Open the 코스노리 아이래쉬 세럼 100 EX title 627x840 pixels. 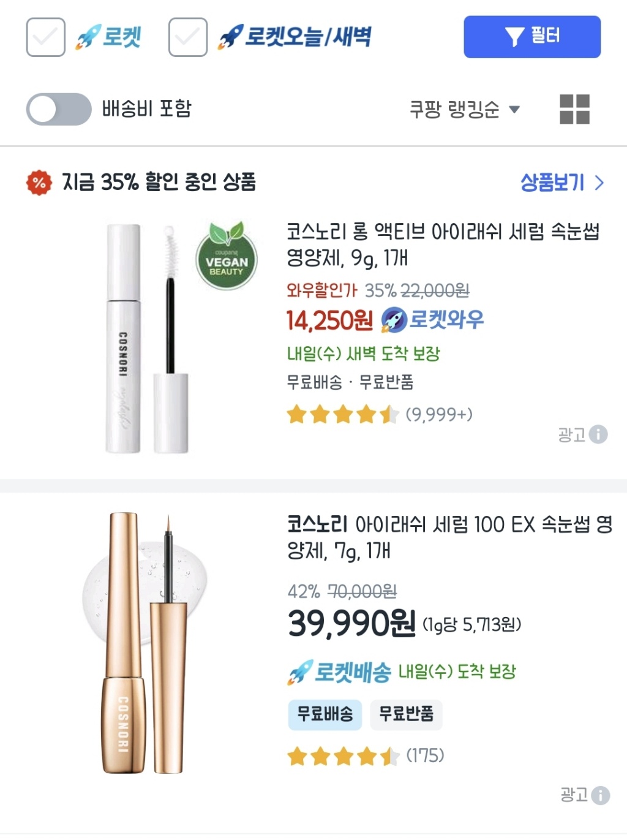pos(449,537)
